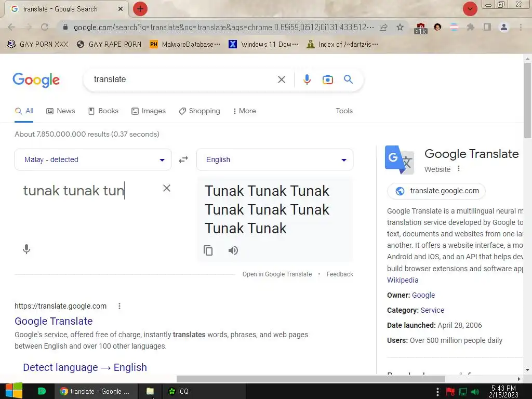Image resolution: width=532 pixels, height=399 pixels.
Task: Open the extensions puzzle icon
Action: coord(470,27)
